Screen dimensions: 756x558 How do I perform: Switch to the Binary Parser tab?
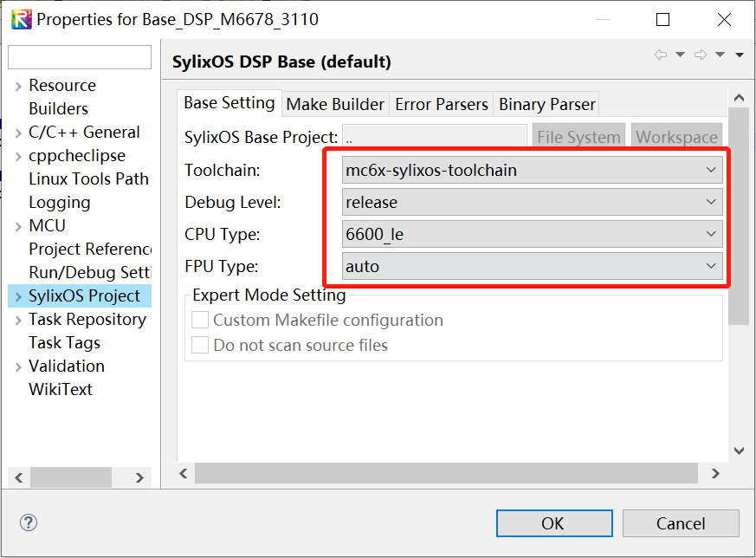[x=546, y=104]
